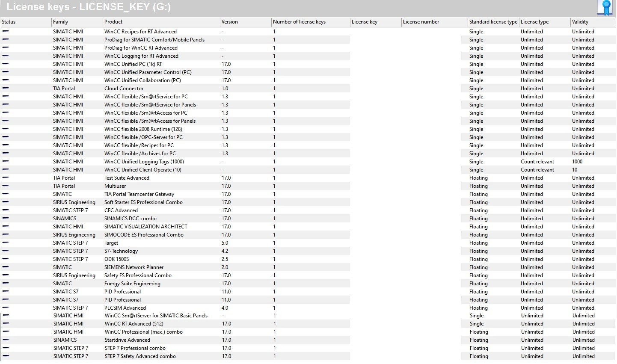Click validity value 10 for Unified Client Operate
The width and height of the screenshot is (617, 364).
tap(575, 170)
